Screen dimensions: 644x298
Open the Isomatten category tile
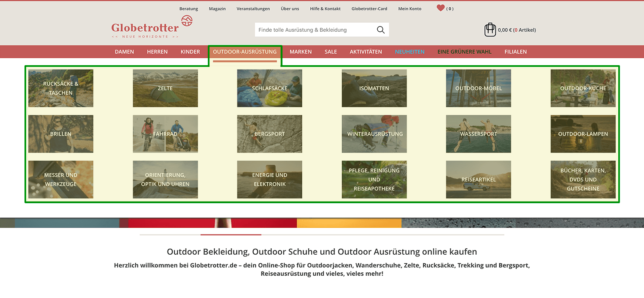point(374,88)
